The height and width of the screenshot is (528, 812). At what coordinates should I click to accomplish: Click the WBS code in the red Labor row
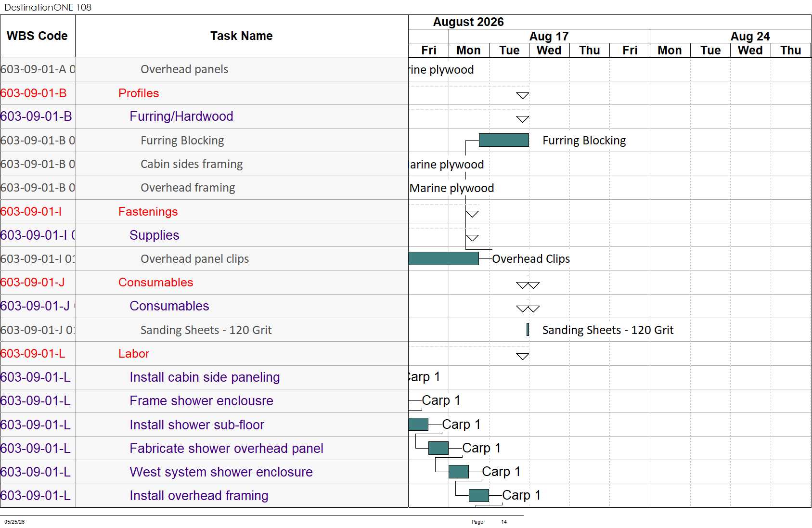(x=33, y=354)
